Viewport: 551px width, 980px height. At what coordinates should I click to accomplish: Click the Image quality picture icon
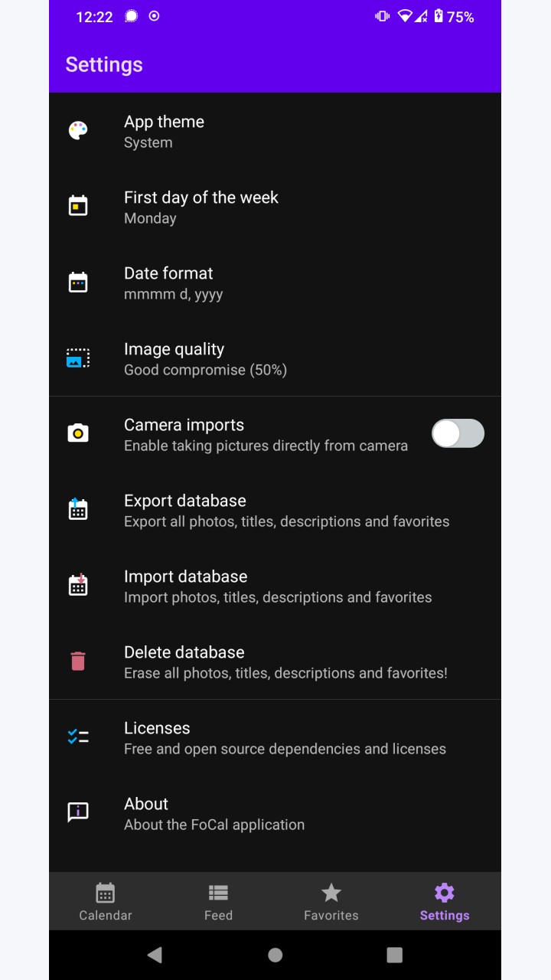tap(78, 358)
